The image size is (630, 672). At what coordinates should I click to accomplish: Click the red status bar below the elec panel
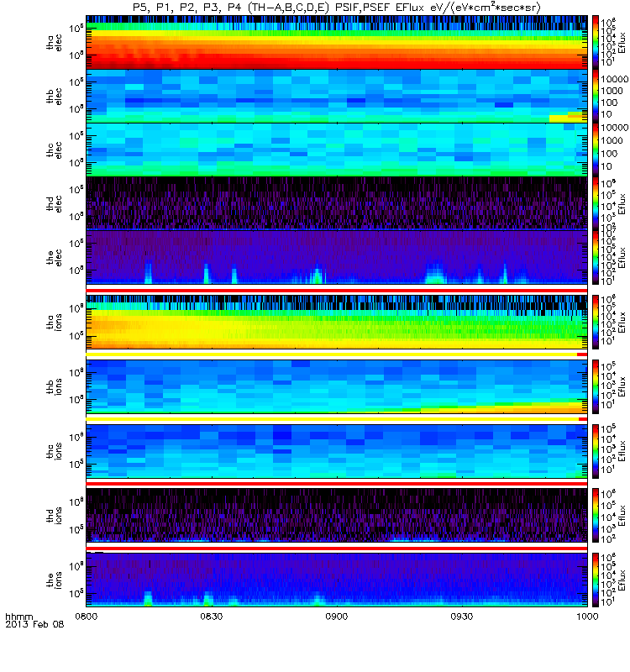[x=337, y=291]
